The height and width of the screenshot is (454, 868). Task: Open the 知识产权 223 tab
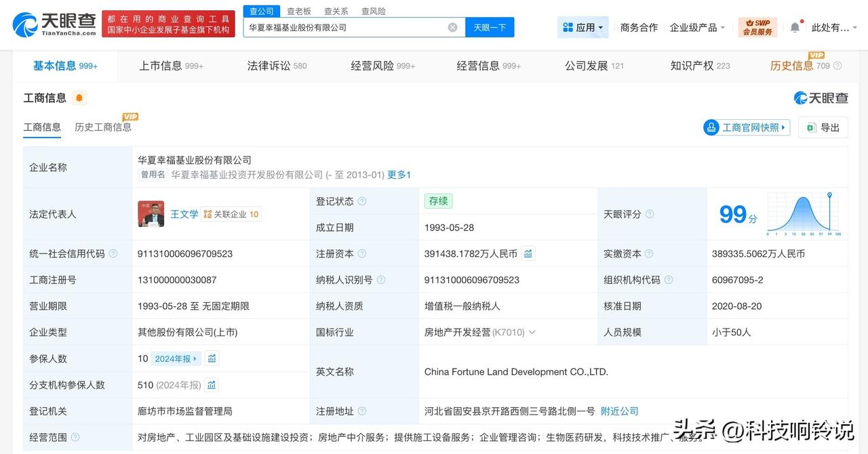[x=701, y=66]
